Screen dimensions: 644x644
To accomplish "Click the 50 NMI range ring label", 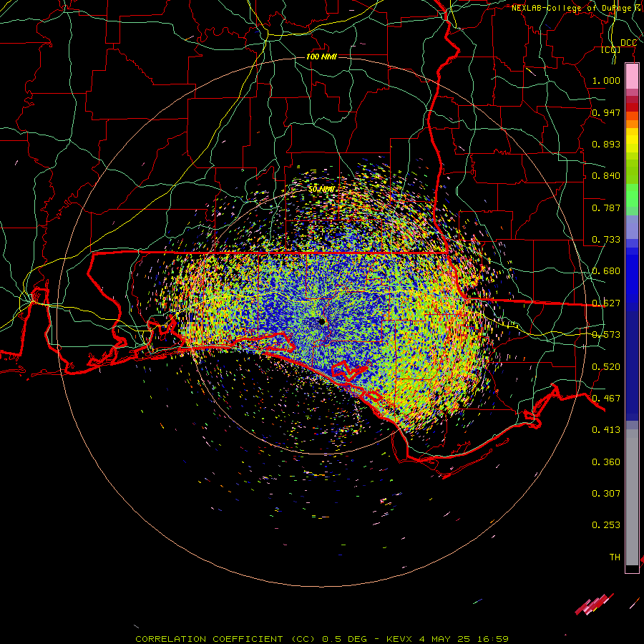I will (321, 190).
